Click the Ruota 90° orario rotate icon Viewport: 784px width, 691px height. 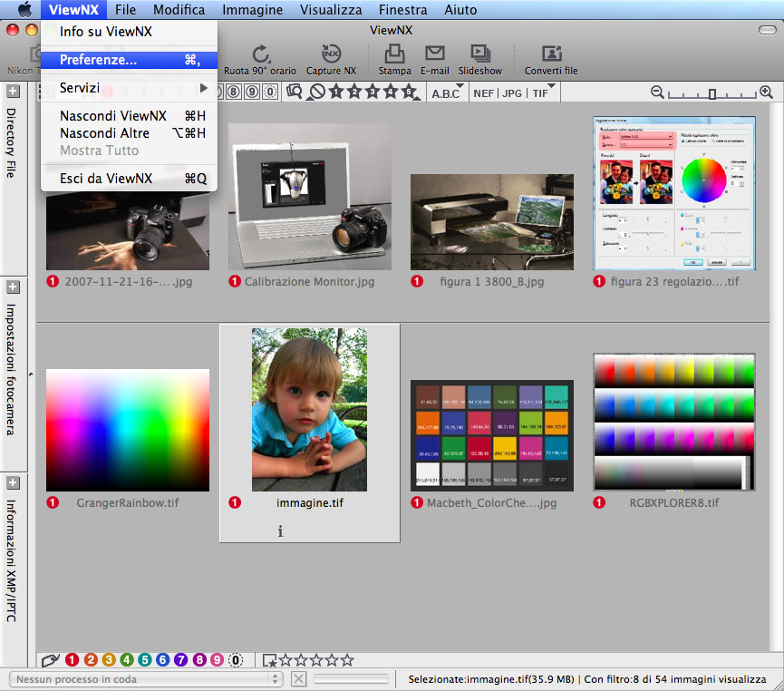pos(260,54)
